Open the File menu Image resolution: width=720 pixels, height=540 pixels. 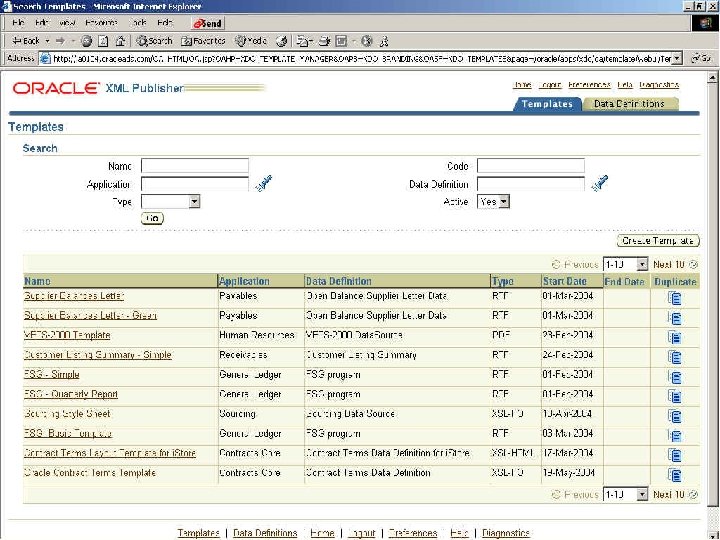(18, 22)
